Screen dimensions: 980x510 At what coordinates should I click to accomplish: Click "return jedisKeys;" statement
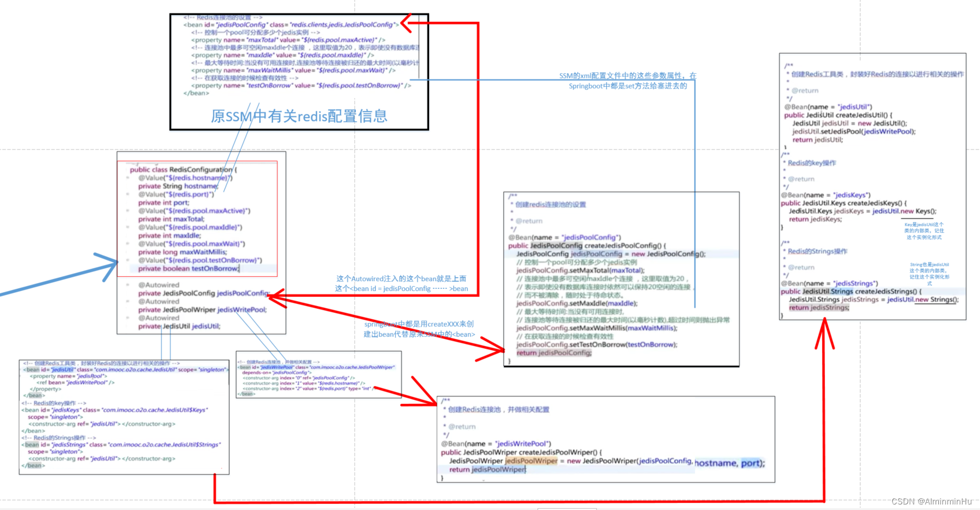click(815, 219)
